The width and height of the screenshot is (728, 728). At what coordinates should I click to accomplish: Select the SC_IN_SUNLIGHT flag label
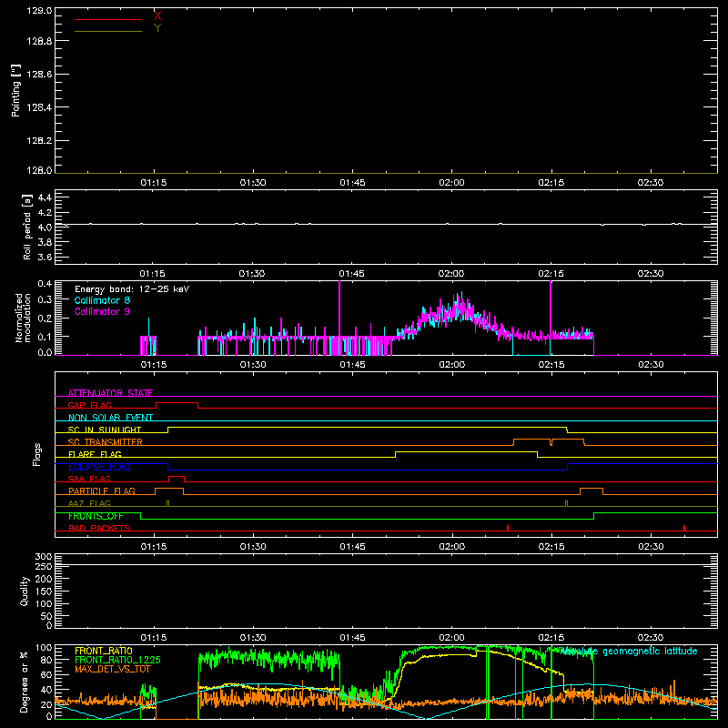point(105,430)
